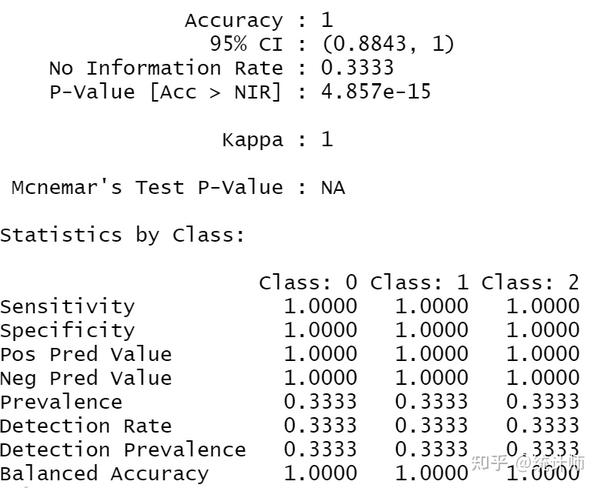This screenshot has width=600, height=488.
Task: Click the Mcnemar's Test NA value
Action: click(333, 187)
